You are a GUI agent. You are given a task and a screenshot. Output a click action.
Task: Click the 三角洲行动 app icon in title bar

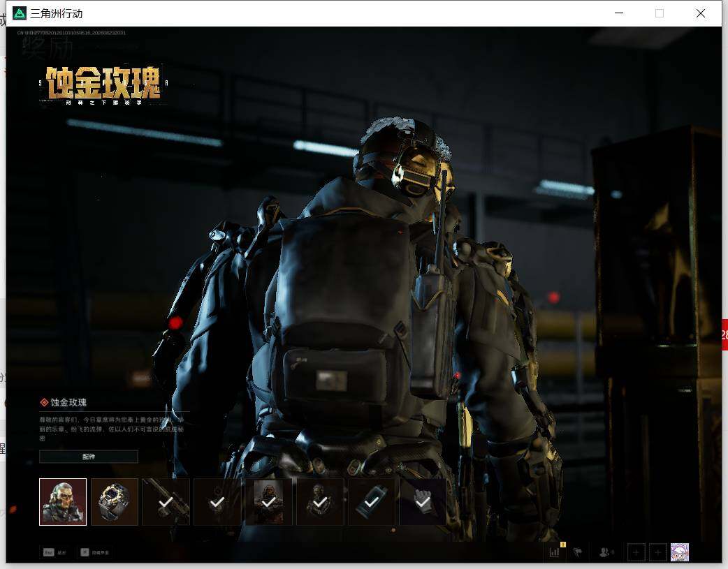coord(19,13)
